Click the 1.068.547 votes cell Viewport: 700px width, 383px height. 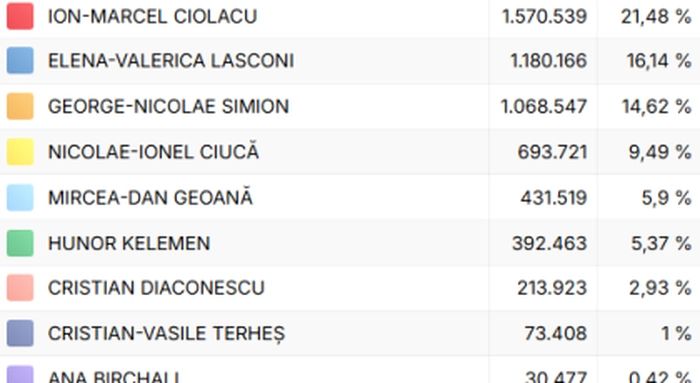[544, 107]
